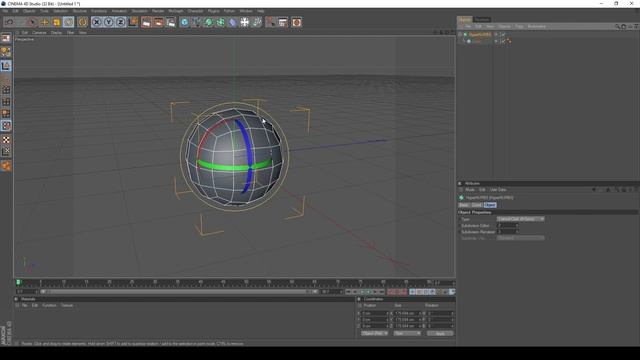The image size is (640, 360).
Task: Click the green timeline playhead marker
Action: (x=18, y=282)
